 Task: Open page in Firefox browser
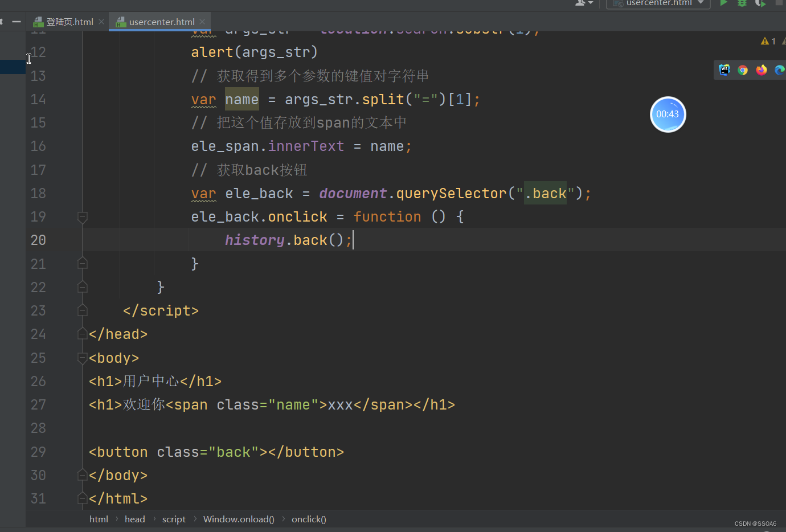762,70
